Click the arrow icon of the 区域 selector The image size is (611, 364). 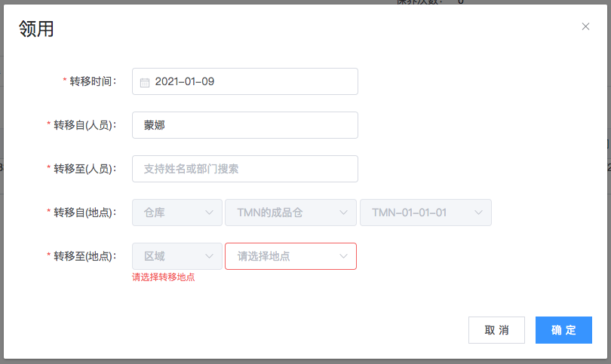point(210,256)
